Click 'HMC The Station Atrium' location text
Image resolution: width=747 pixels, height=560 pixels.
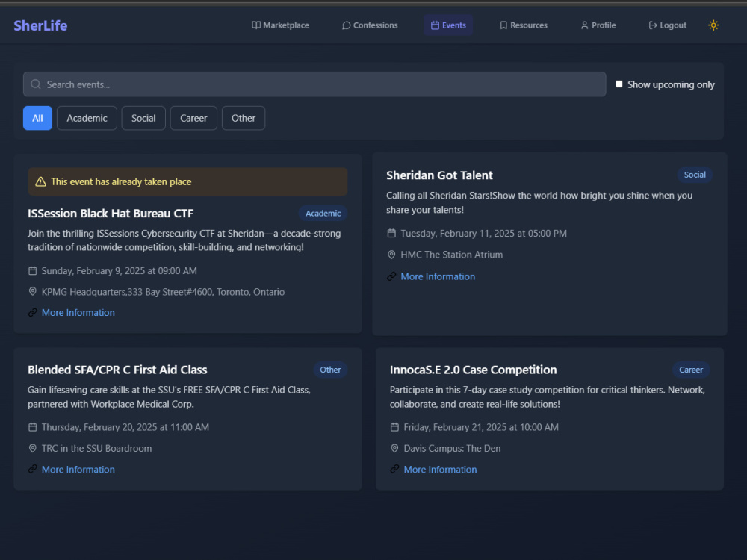coord(452,255)
